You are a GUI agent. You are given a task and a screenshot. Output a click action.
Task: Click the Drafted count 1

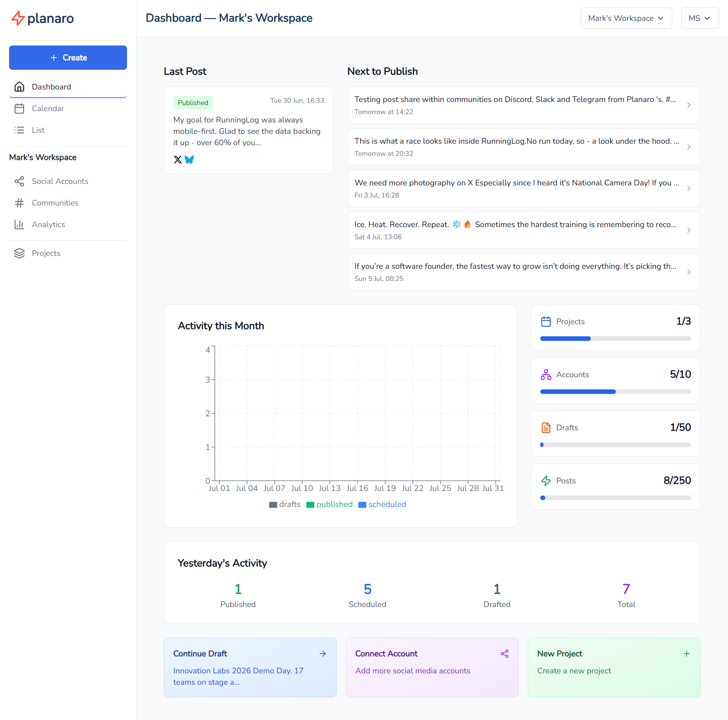(x=497, y=589)
